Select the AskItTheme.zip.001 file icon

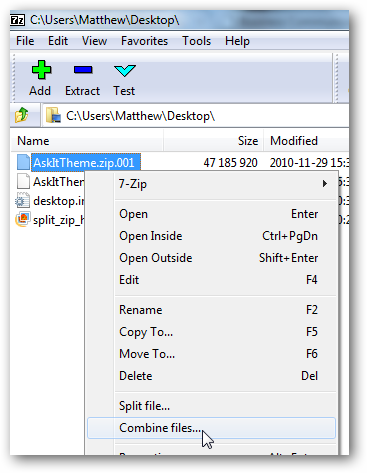click(x=23, y=162)
